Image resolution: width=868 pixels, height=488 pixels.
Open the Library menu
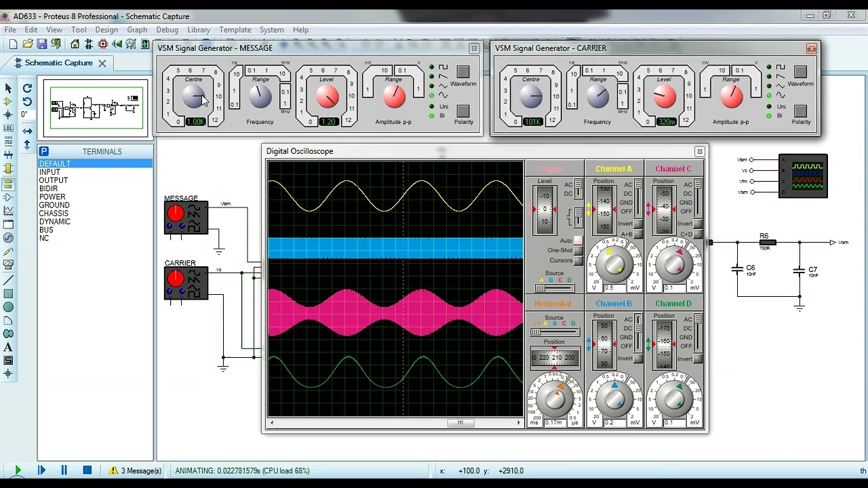(199, 30)
